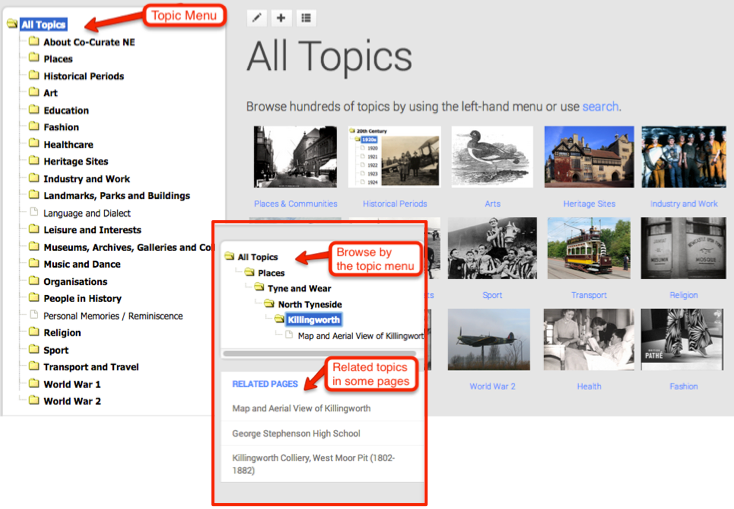Click the page icon beside Language and Dialect
Image resolution: width=734 pixels, height=509 pixels.
(34, 213)
